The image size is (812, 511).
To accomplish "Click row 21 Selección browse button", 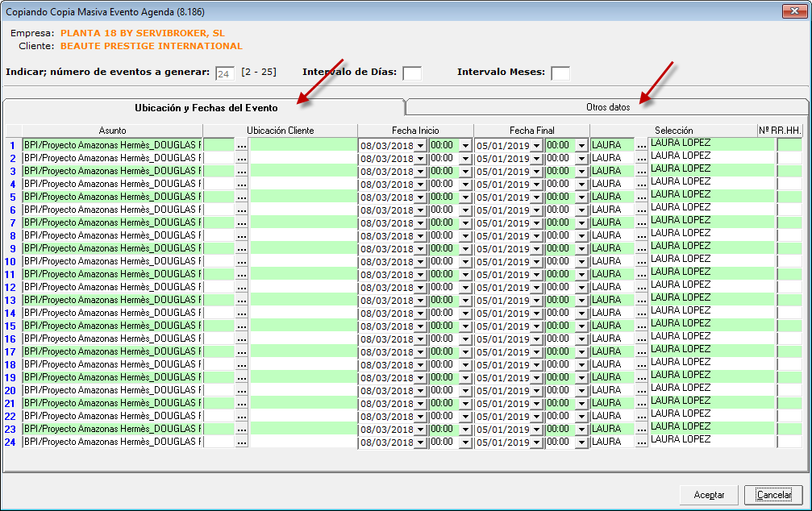I will pos(642,403).
